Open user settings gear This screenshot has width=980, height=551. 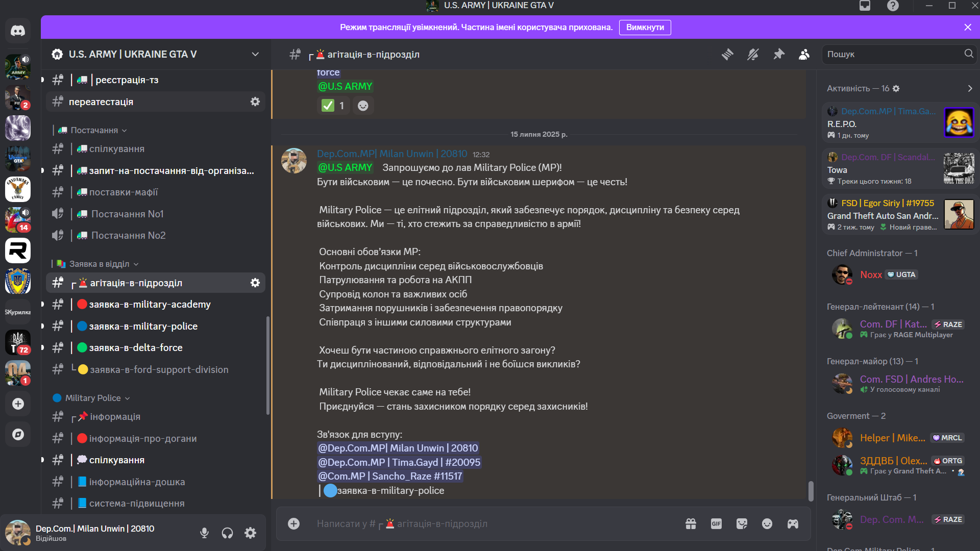pos(250,533)
